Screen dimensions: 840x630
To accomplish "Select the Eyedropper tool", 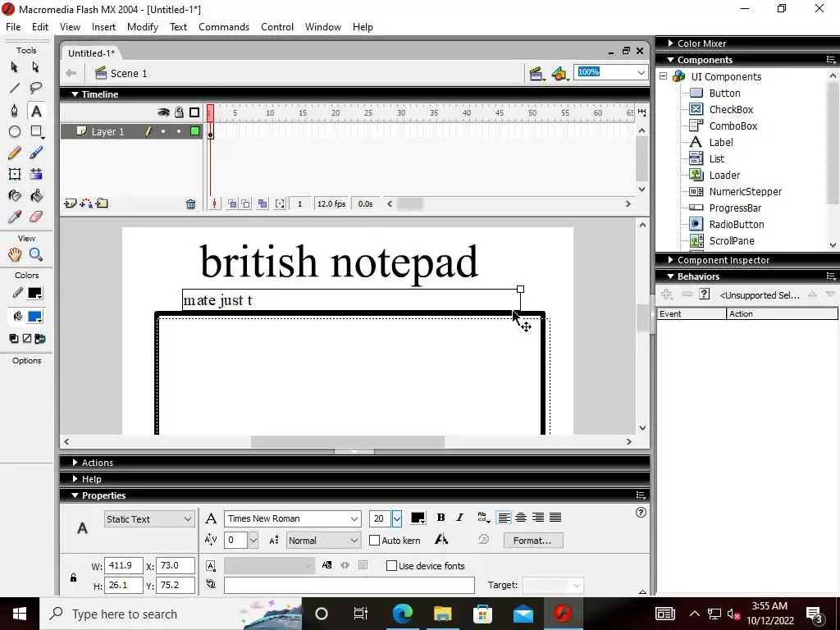I will pos(15,217).
